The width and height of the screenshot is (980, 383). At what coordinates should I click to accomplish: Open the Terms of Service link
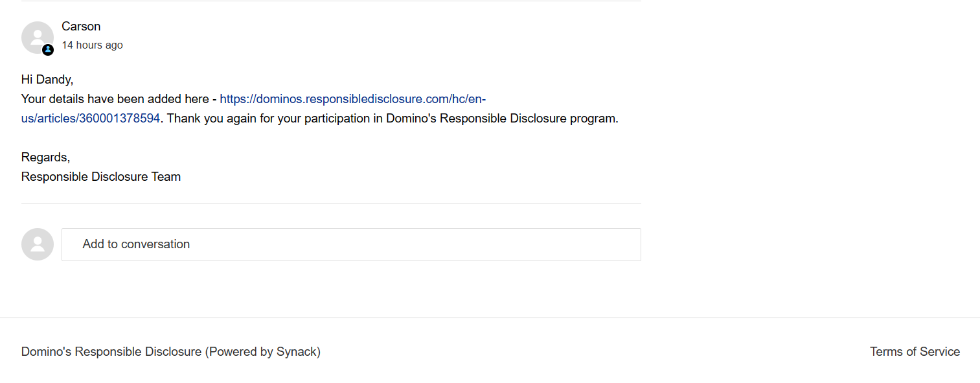tap(915, 352)
